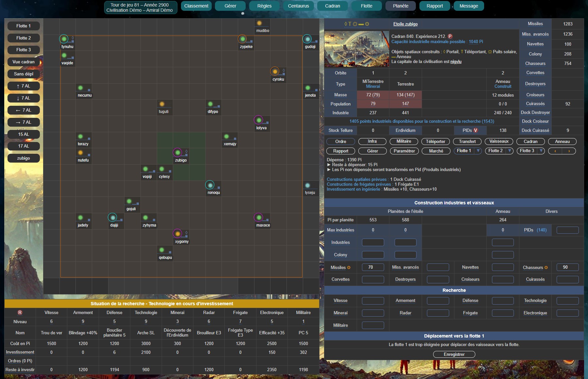Screen dimensions: 588x379
Task: Expand the Flotte 3 dropdown arrow
Action: coord(541,151)
